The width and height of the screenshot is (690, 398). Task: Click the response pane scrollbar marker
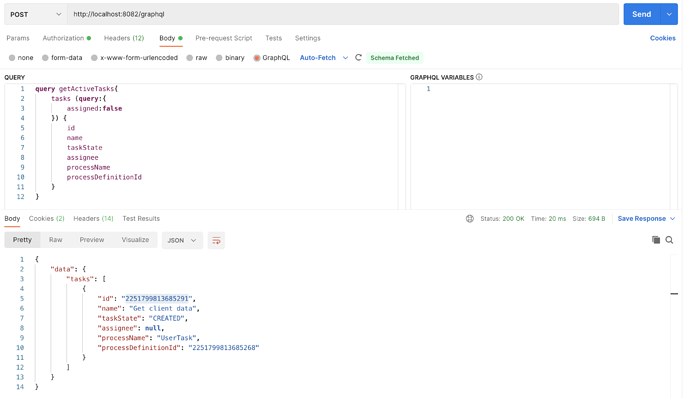tap(674, 294)
